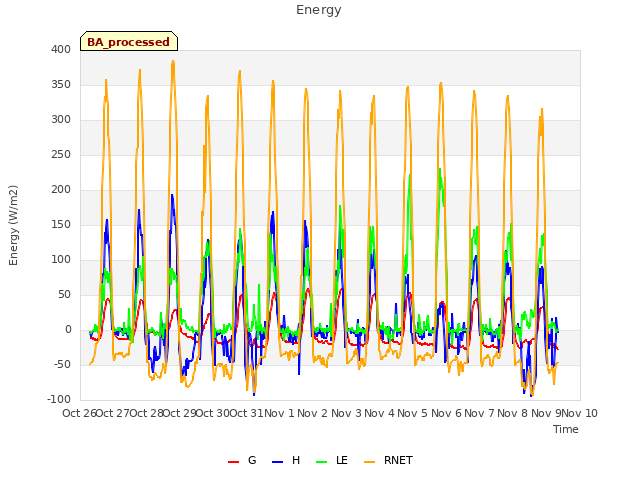
Task: Click the Nov 3 x-axis date label
Action: 346,413
